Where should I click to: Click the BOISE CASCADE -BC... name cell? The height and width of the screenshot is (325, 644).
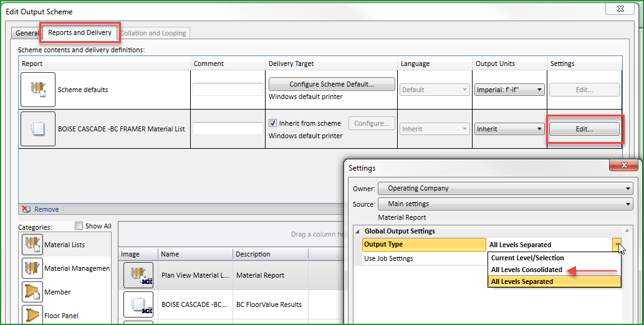[x=195, y=304]
